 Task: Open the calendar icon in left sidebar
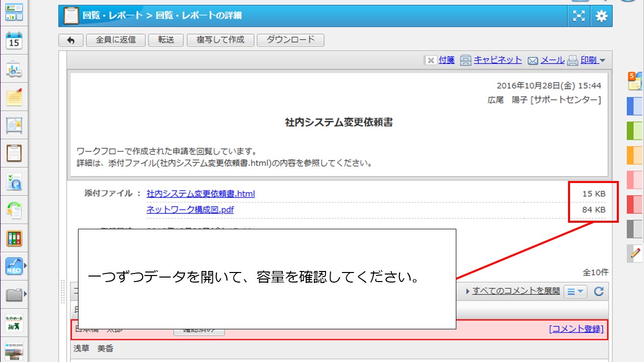point(14,41)
